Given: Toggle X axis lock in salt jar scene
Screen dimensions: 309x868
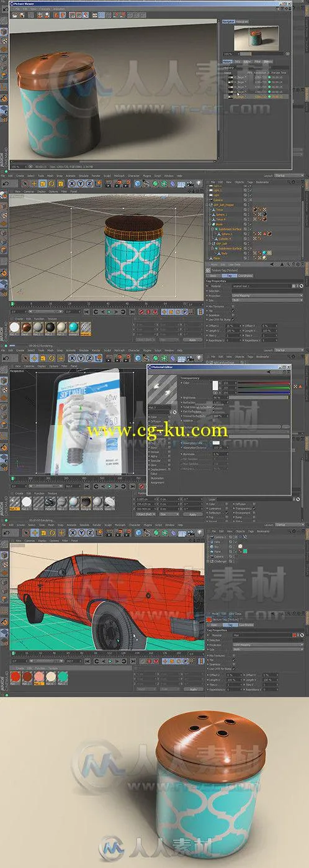Looking at the screenshot, I should [x=72, y=184].
